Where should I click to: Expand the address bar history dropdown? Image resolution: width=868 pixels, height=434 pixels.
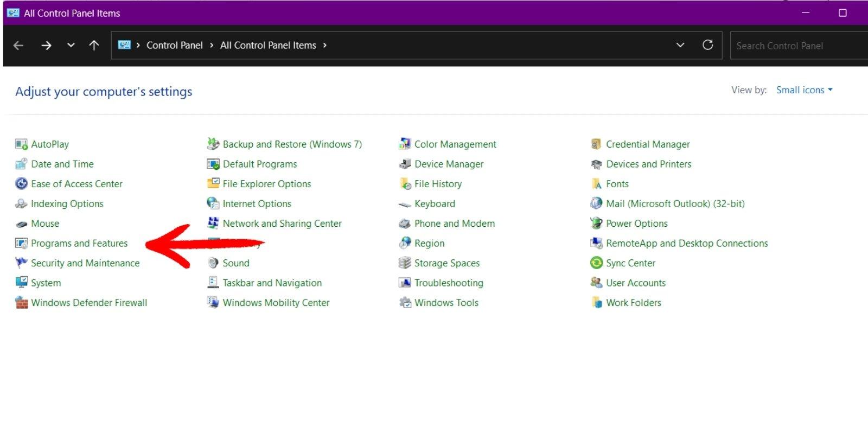[680, 45]
